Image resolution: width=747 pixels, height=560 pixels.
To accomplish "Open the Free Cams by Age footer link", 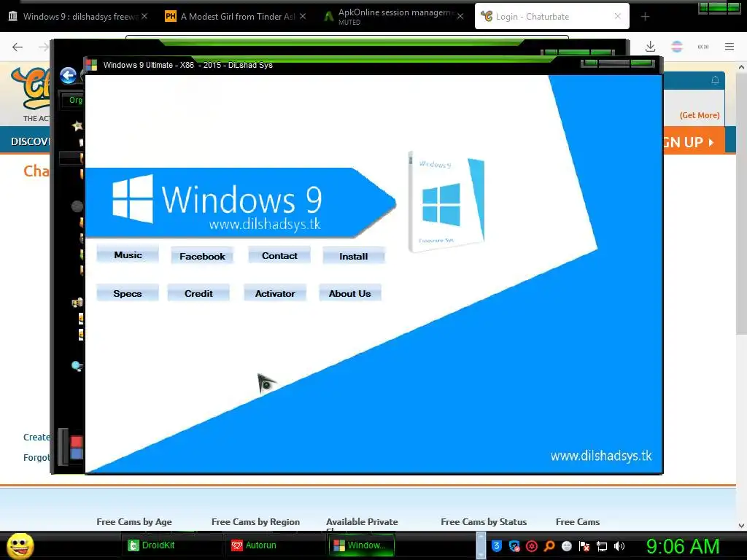I will [134, 522].
